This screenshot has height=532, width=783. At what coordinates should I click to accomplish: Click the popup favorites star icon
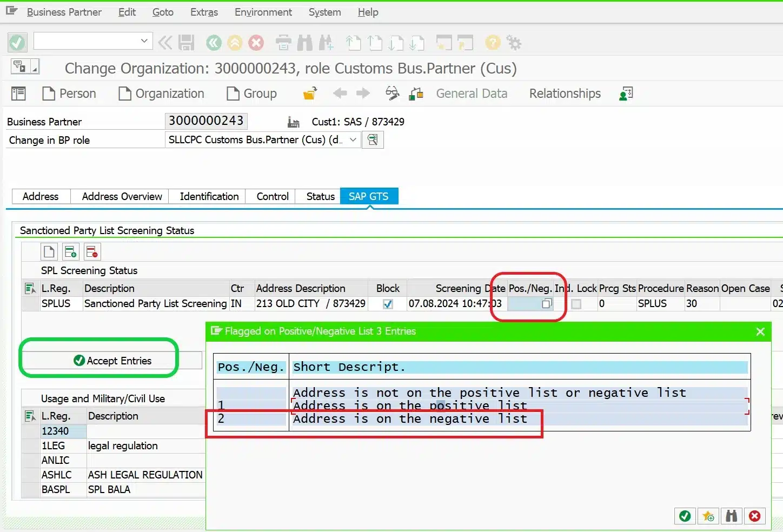708,516
